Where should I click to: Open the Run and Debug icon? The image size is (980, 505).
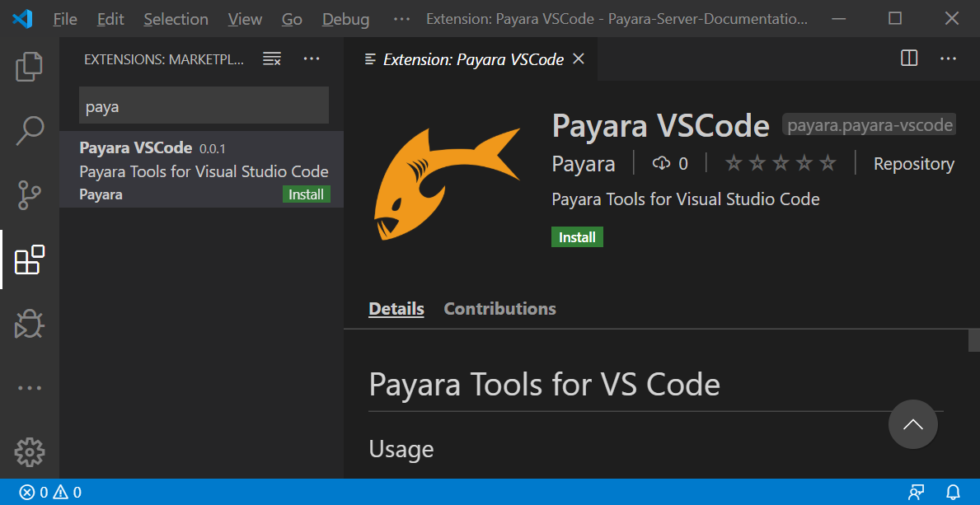(x=30, y=324)
